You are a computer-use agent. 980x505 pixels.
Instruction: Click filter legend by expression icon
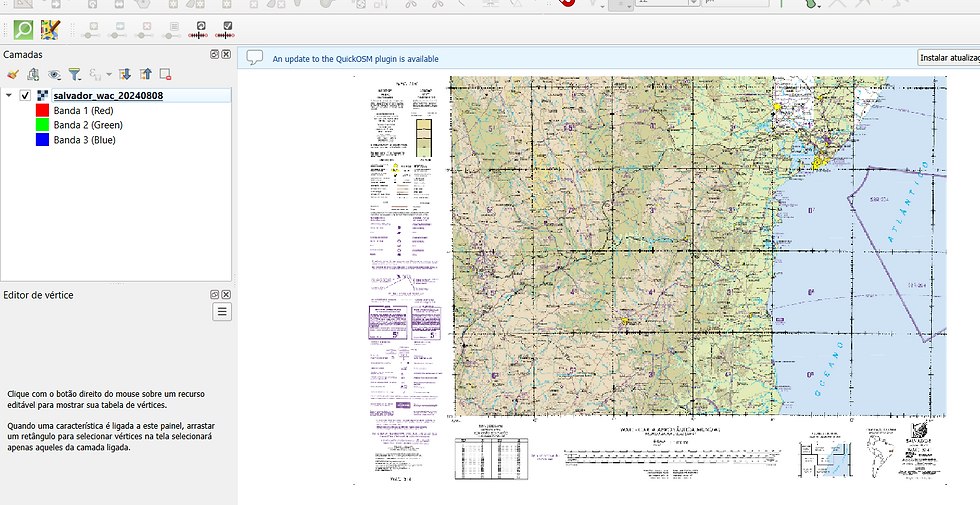[96, 74]
